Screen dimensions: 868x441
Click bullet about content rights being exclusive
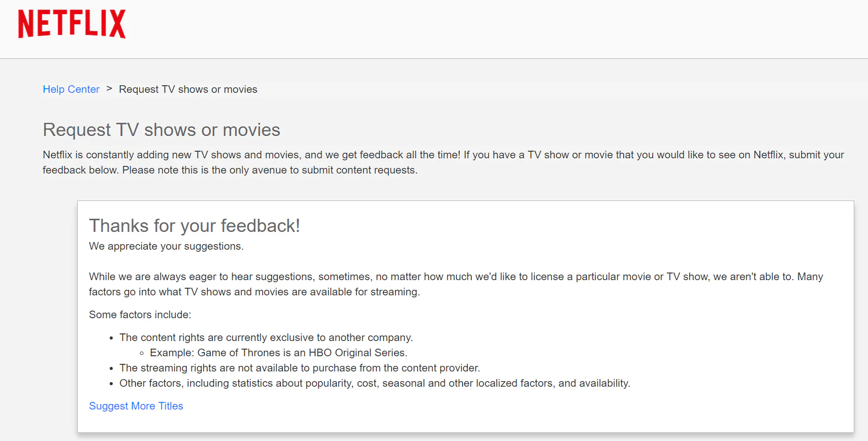(x=266, y=337)
